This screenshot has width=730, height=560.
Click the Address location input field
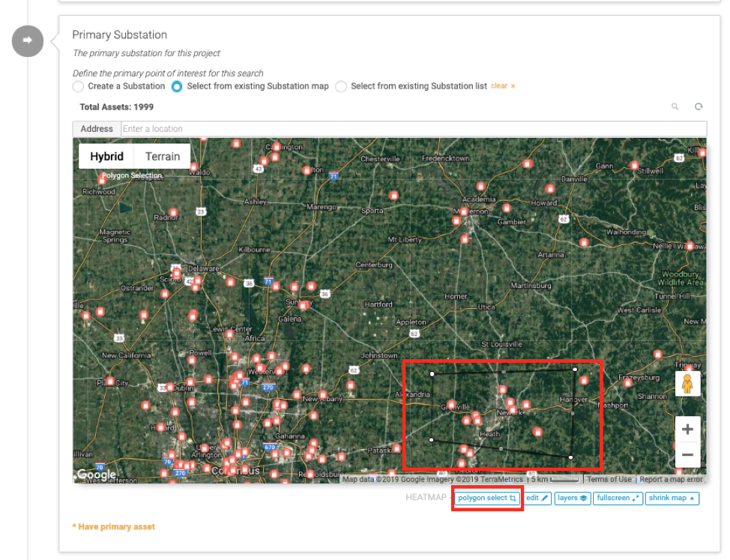click(413, 129)
